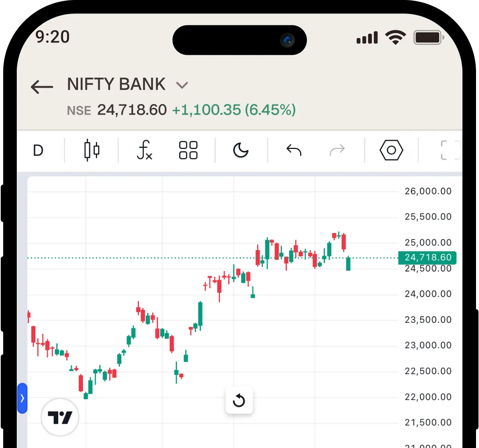Image resolution: width=479 pixels, height=448 pixels.
Task: Reset the chart view
Action: (x=239, y=401)
